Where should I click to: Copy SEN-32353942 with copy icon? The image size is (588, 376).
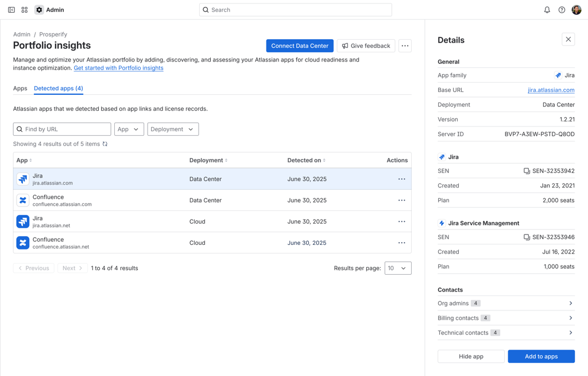click(x=527, y=171)
